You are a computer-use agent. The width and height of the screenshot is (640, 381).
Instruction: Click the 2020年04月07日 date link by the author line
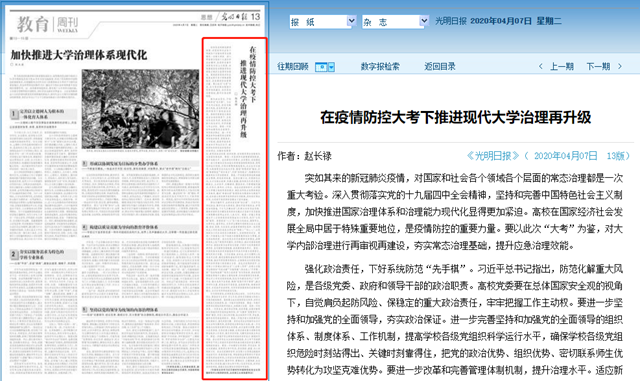pyautogui.click(x=565, y=156)
